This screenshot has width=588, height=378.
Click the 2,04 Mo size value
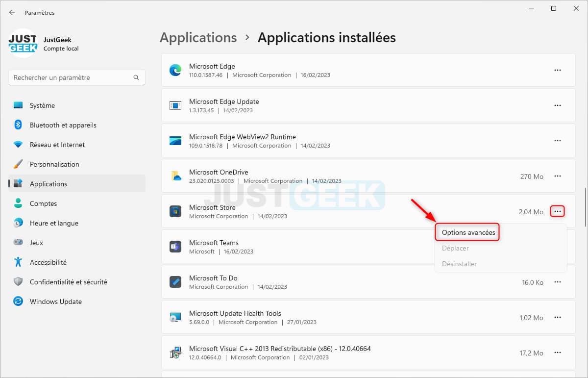point(531,212)
